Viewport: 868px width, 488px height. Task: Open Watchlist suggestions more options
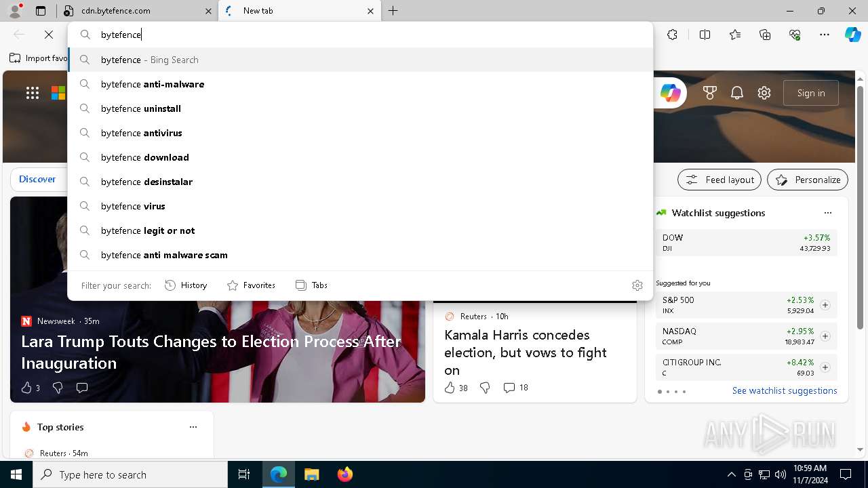coord(827,213)
